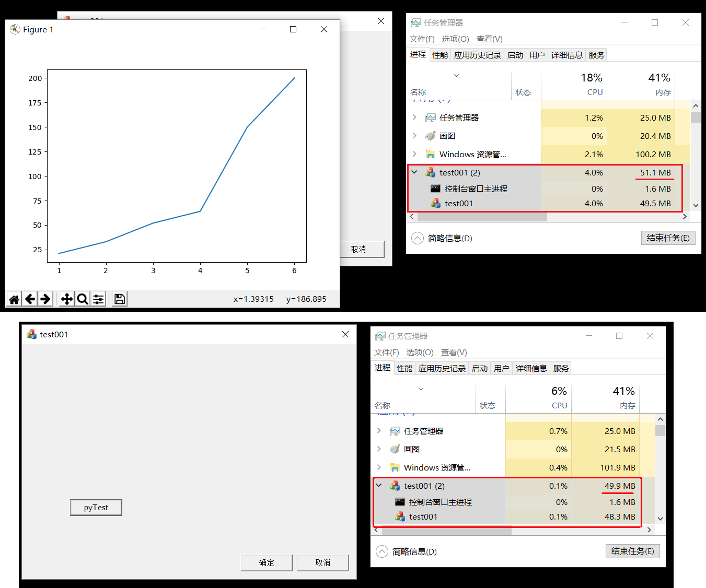Click the 任务管理器 row icon in the upper Task Manager
Screen dimensions: 706x588
click(431, 118)
